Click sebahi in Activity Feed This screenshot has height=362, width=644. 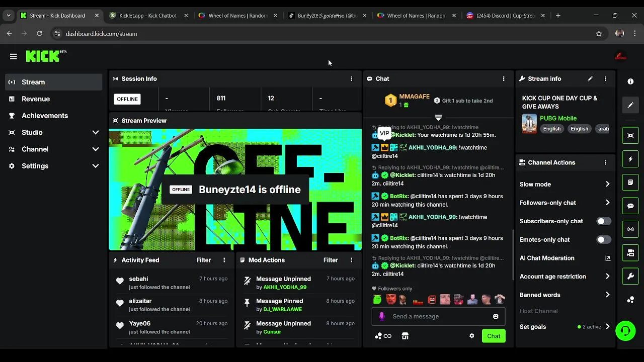click(x=138, y=279)
